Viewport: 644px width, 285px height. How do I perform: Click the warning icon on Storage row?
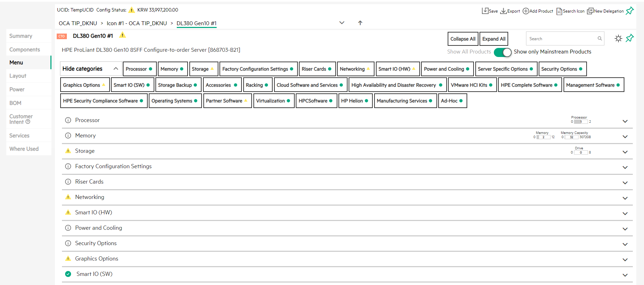pos(68,151)
